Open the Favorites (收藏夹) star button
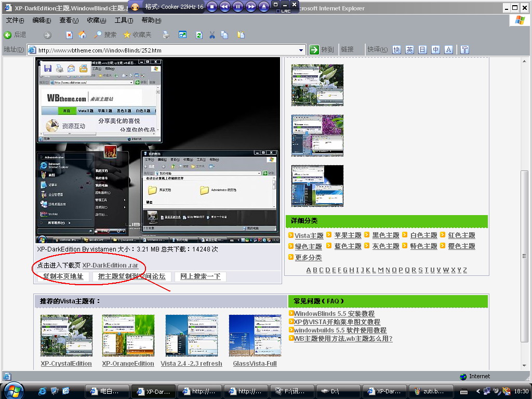532x399 pixels. pos(137,35)
